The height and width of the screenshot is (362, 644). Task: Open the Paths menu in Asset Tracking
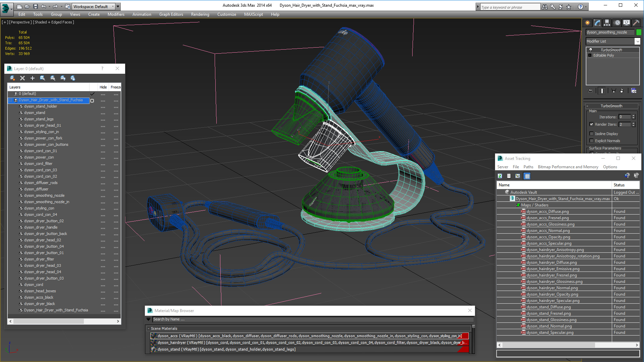click(528, 167)
